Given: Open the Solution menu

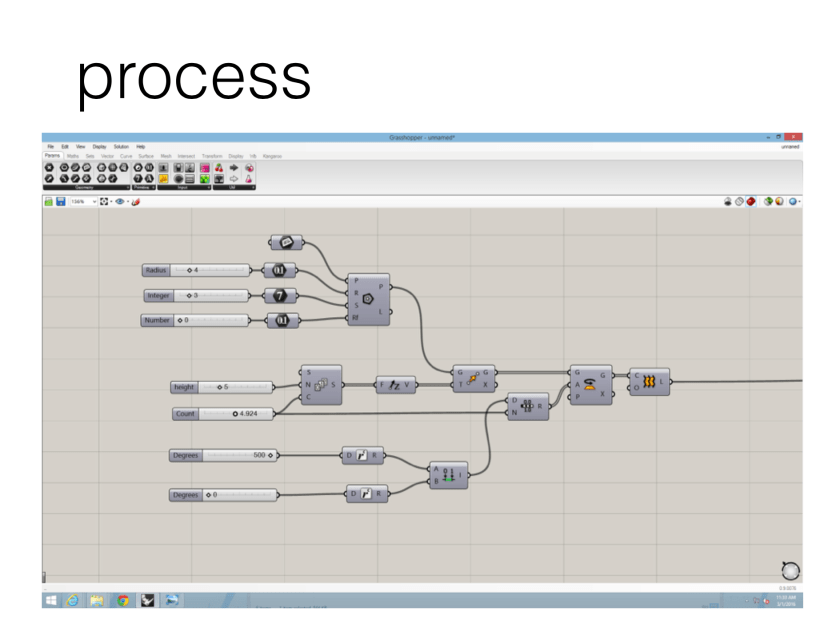Looking at the screenshot, I should pyautogui.click(x=121, y=147).
